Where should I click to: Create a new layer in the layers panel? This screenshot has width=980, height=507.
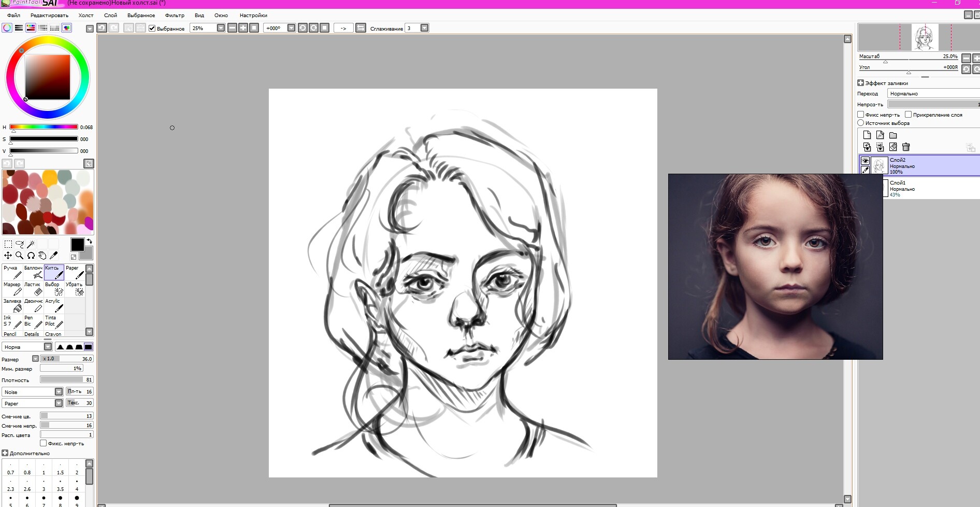pos(867,135)
